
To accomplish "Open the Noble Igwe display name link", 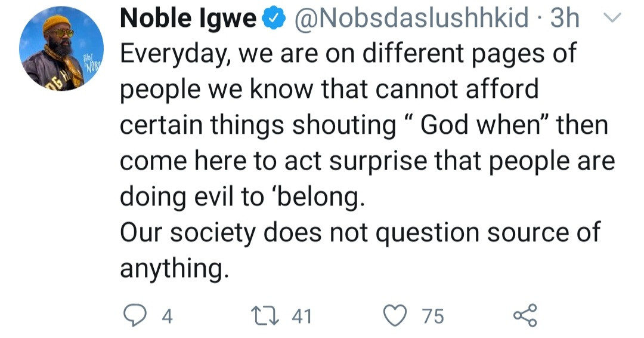I will tap(188, 20).
